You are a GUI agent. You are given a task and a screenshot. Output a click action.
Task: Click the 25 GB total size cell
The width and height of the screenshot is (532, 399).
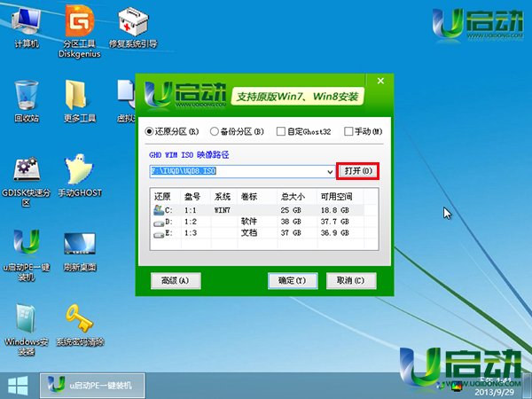[291, 210]
